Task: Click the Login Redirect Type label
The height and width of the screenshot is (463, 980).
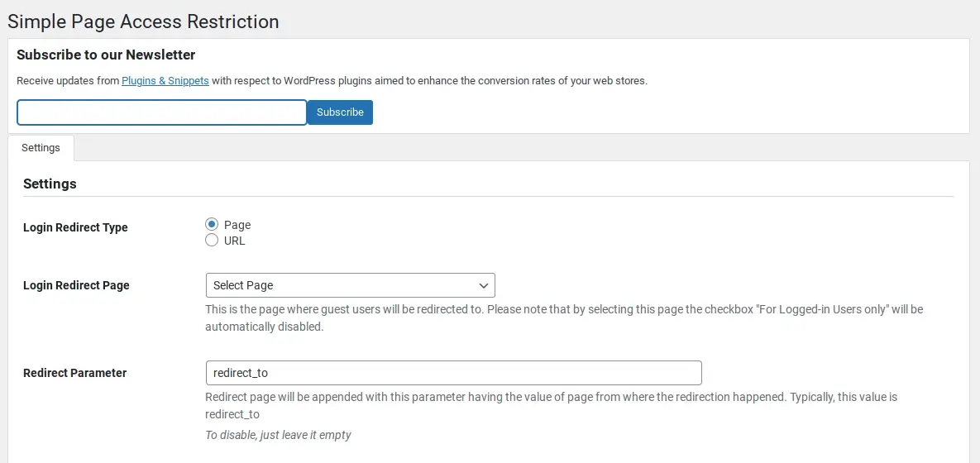Action: coord(75,227)
